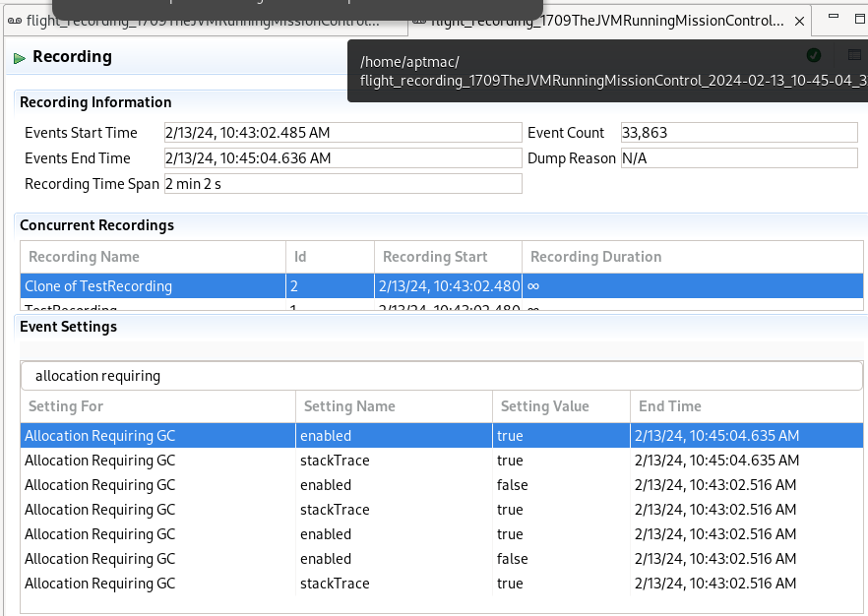Sort concurrent recordings by Recording Start
This screenshot has height=616, width=868.
[x=448, y=257]
